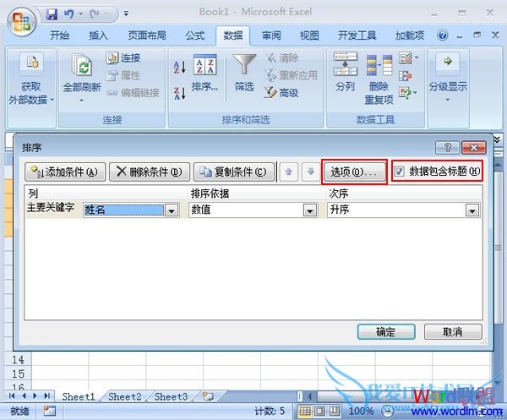This screenshot has width=507, height=420.
Task: Click the 连接 command in ribbon
Action: tap(123, 57)
